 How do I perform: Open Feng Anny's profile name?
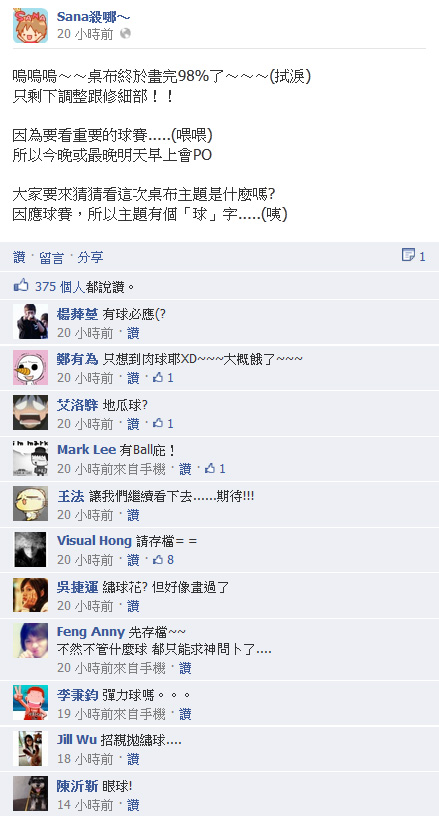91,632
